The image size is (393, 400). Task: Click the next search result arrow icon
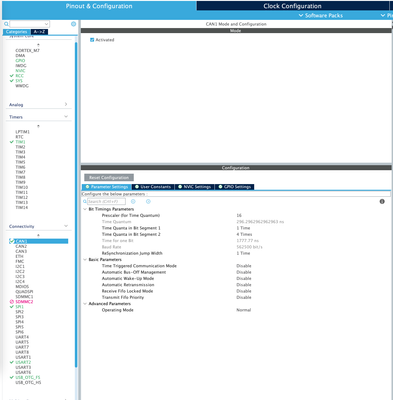tap(148, 201)
